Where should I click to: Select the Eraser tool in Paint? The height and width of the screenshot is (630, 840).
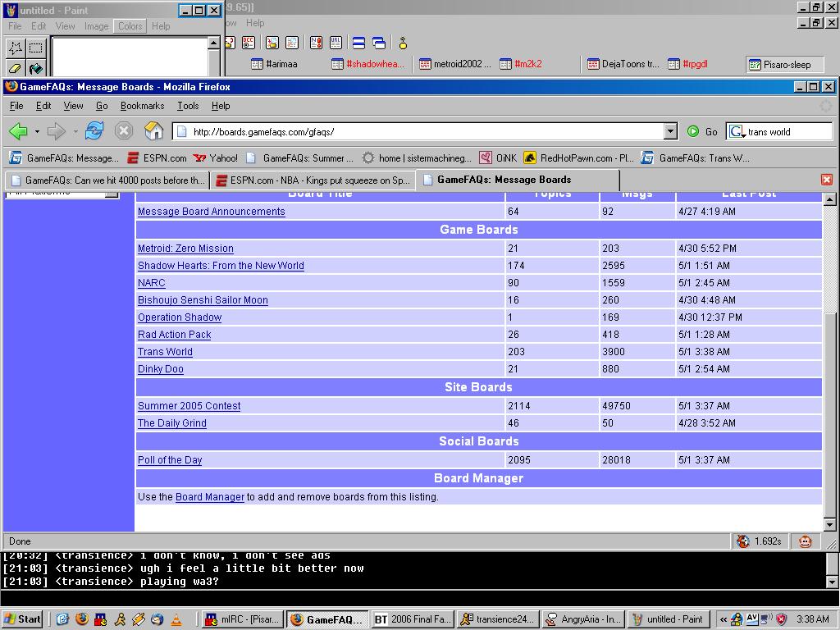(15, 69)
